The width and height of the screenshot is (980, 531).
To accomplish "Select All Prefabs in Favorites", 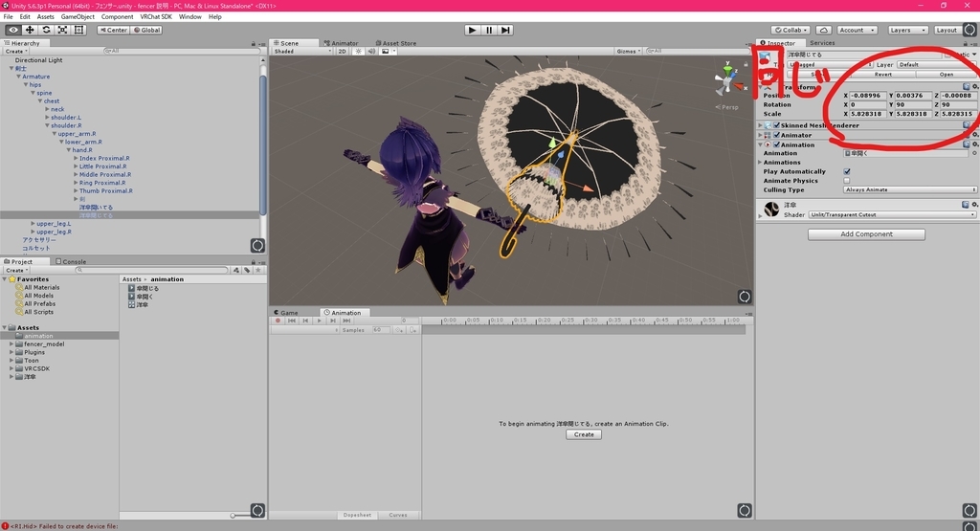I will click(x=39, y=303).
